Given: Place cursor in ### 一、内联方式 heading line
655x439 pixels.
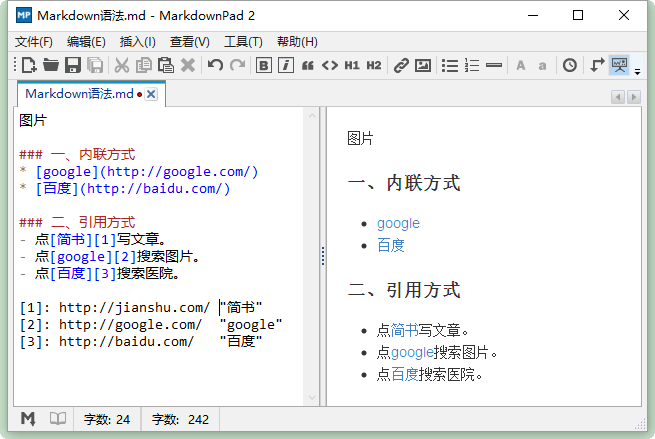Looking at the screenshot, I should click(x=77, y=155).
